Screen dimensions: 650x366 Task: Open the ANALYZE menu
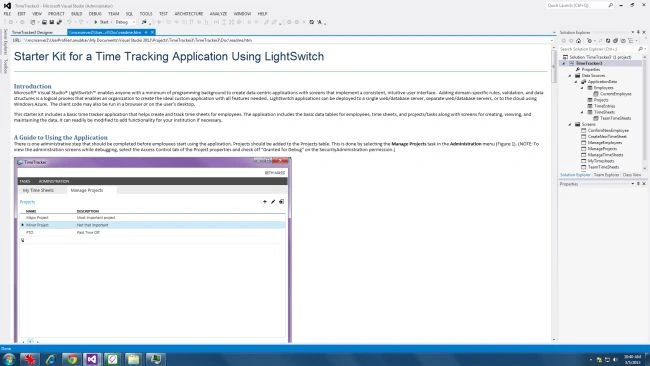click(218, 14)
